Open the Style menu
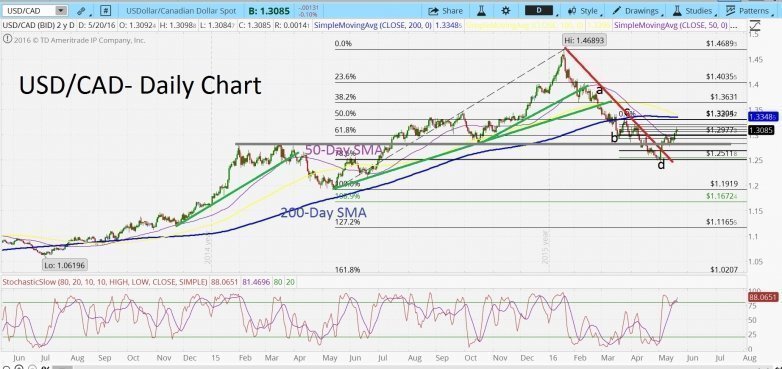Image resolution: width=782 pixels, height=369 pixels. [585, 10]
